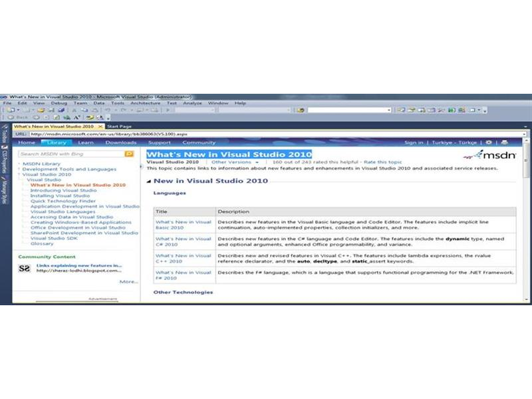Click the page vertical scrollbar thumb
This screenshot has width=532, height=399.
[526, 160]
